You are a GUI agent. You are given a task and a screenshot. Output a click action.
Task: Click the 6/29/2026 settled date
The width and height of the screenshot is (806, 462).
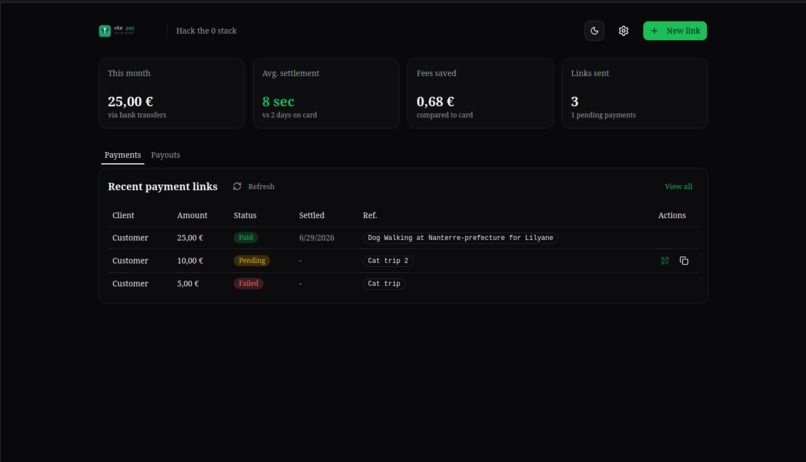(x=317, y=238)
